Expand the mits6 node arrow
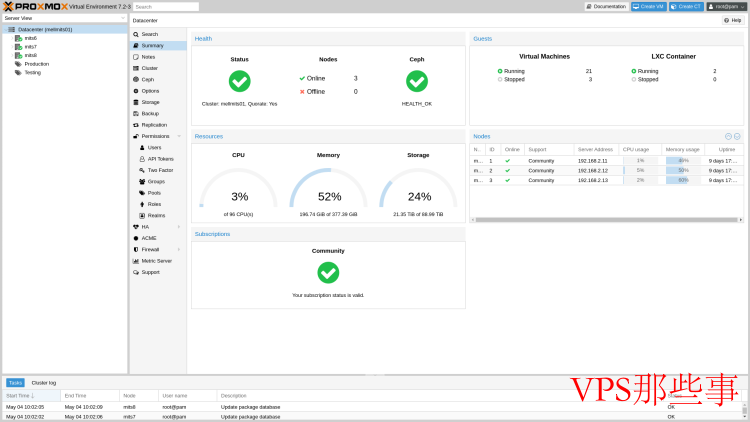Viewport: 750px width, 422px height. [x=11, y=38]
